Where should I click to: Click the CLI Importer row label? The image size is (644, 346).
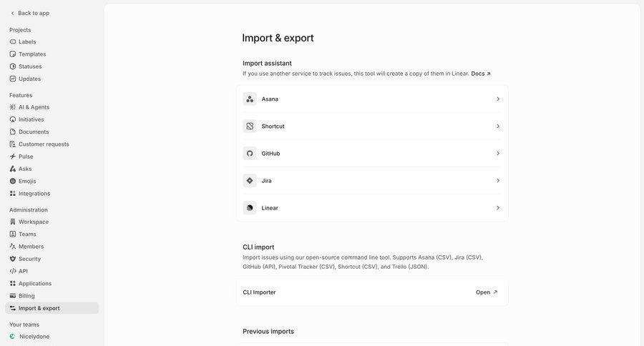259,292
